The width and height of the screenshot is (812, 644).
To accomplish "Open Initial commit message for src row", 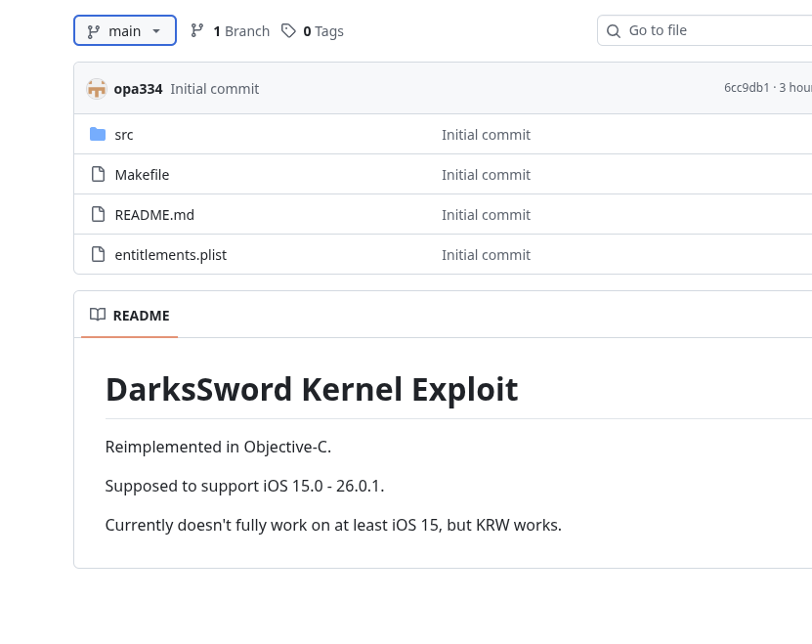I will coord(486,135).
